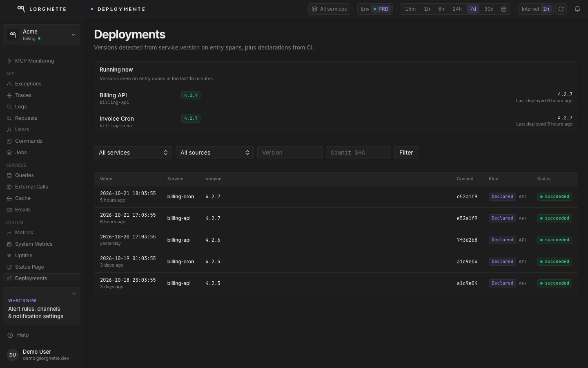This screenshot has height=368, width=588.
Task: Select the 6h time range
Action: coord(441,9)
